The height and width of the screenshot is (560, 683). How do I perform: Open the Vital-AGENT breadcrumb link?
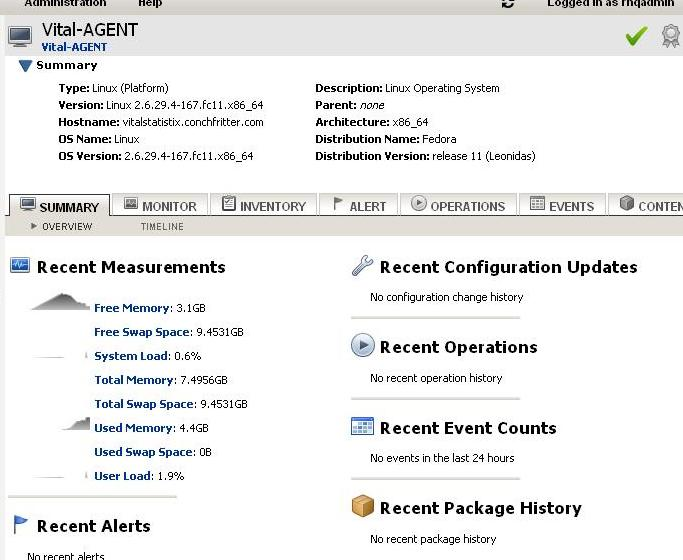74,47
